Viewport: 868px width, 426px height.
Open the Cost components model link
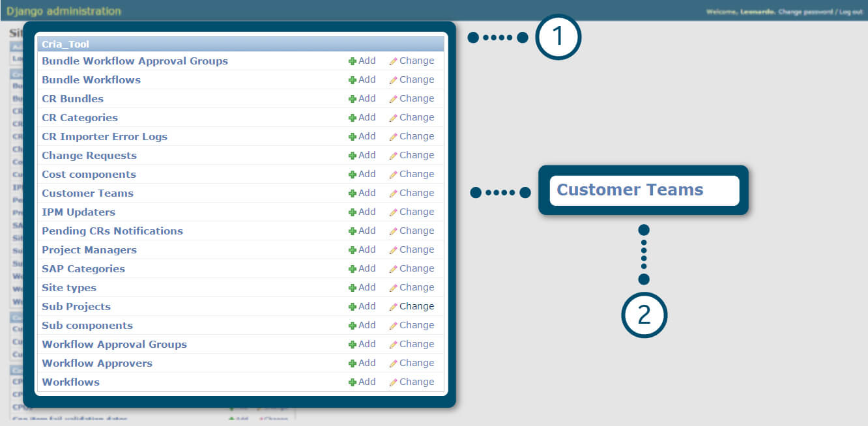tap(89, 175)
